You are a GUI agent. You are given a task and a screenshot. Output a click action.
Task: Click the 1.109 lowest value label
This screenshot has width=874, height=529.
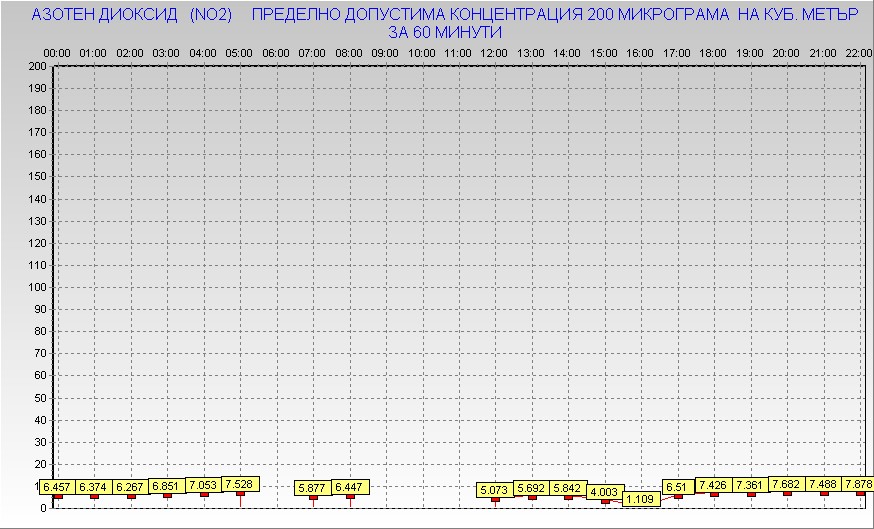(640, 499)
